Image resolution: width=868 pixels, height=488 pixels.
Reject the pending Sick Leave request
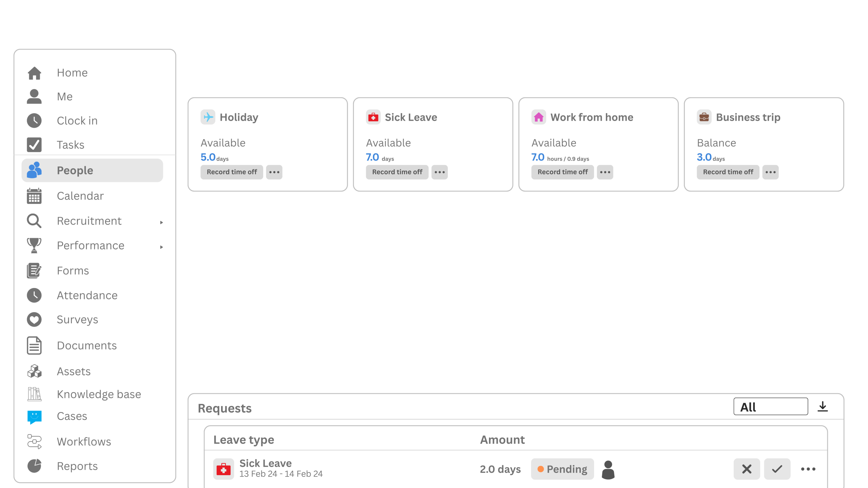747,469
